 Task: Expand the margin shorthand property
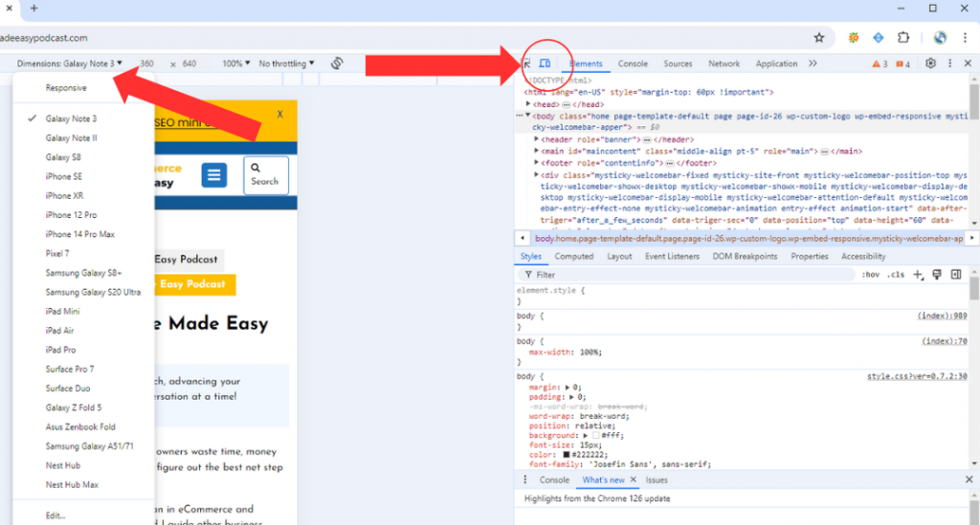tap(567, 387)
